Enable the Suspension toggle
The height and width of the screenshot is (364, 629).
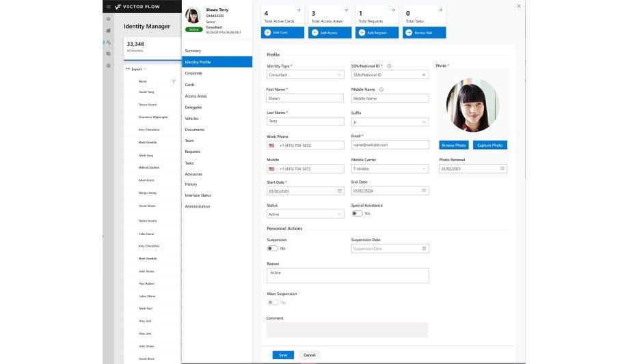point(272,249)
